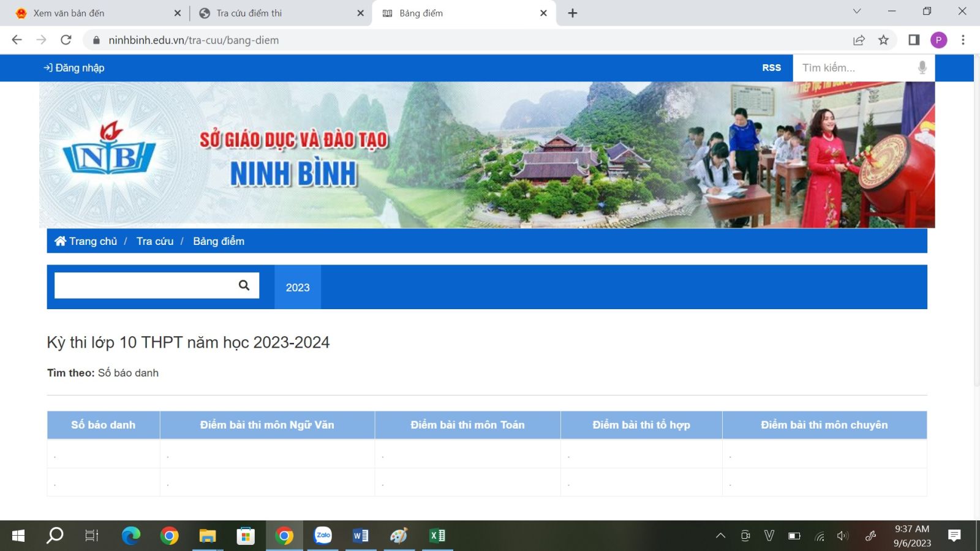This screenshot has height=551, width=980.
Task: Bookmark this page with the star icon
Action: 883,40
